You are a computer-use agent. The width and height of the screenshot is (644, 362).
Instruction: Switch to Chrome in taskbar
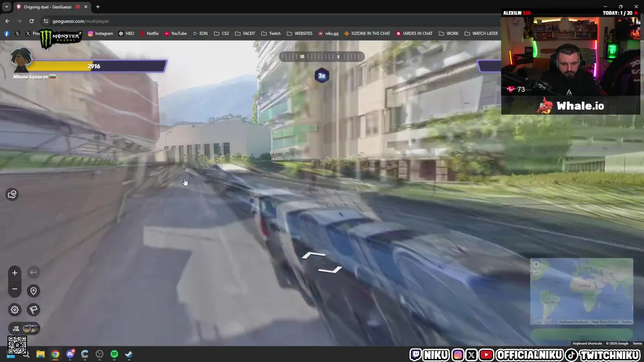tap(55, 354)
